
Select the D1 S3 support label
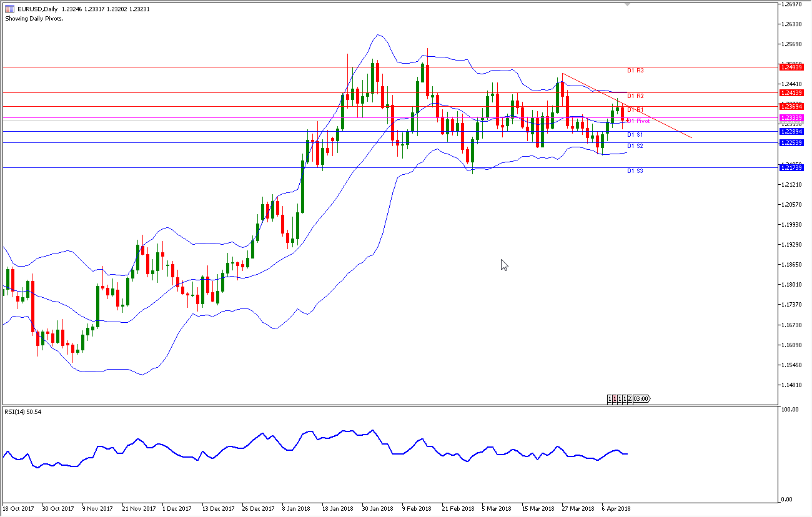click(x=635, y=171)
